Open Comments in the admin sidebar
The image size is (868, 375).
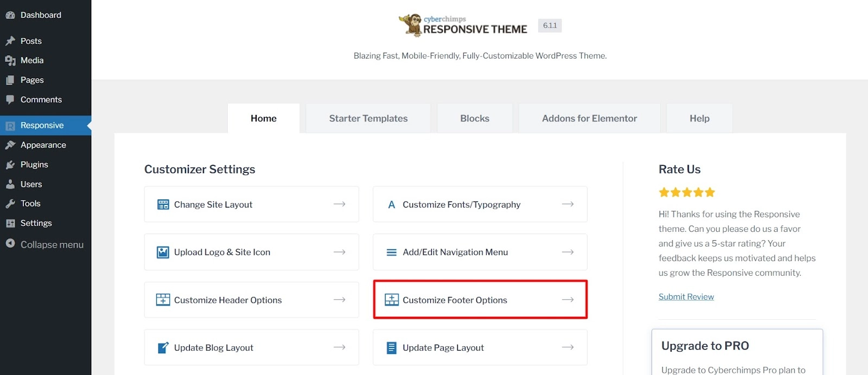pyautogui.click(x=46, y=100)
